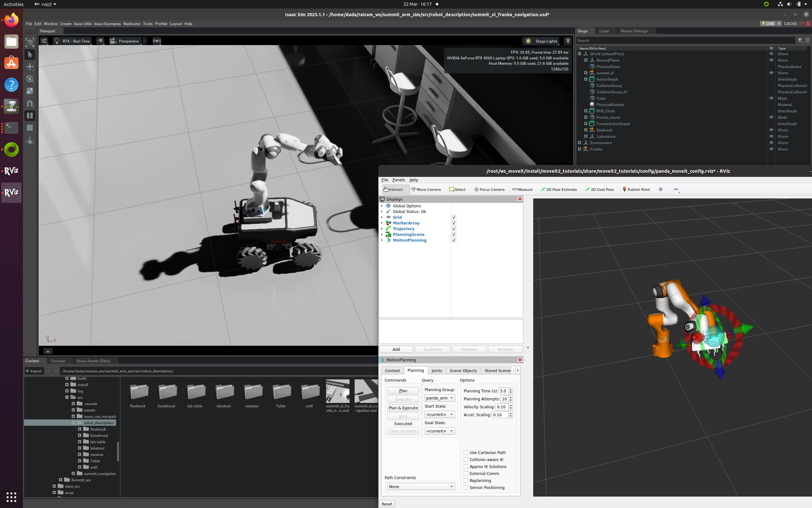Viewport: 812px width, 508px height.
Task: Click the RViz Reset button
Action: 387,504
